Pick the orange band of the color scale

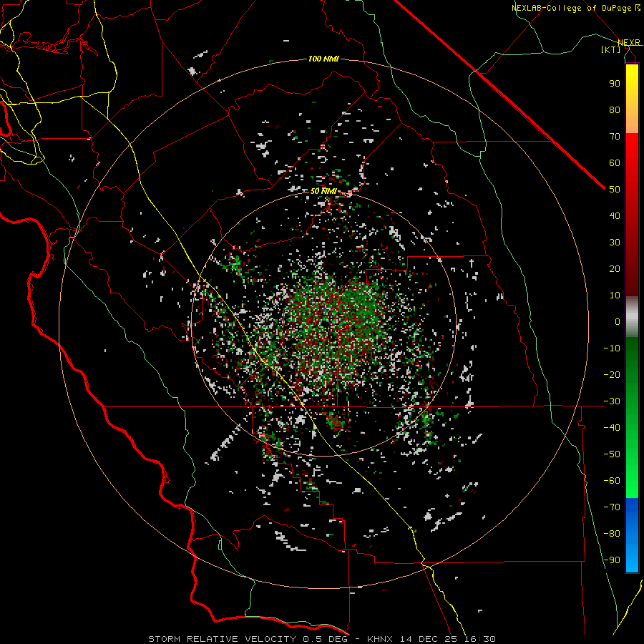click(x=632, y=122)
